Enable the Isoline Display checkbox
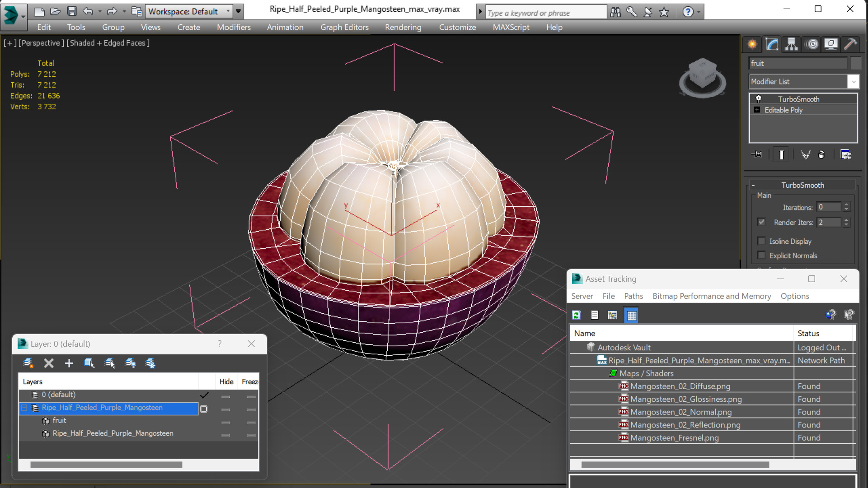 (761, 241)
